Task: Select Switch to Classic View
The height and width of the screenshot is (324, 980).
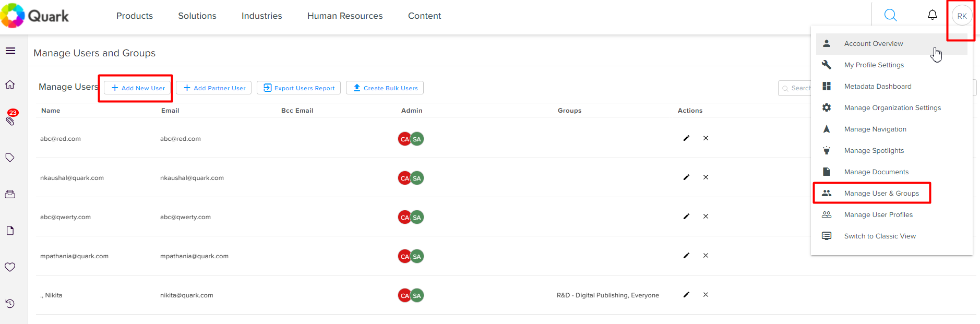Action: (x=891, y=236)
